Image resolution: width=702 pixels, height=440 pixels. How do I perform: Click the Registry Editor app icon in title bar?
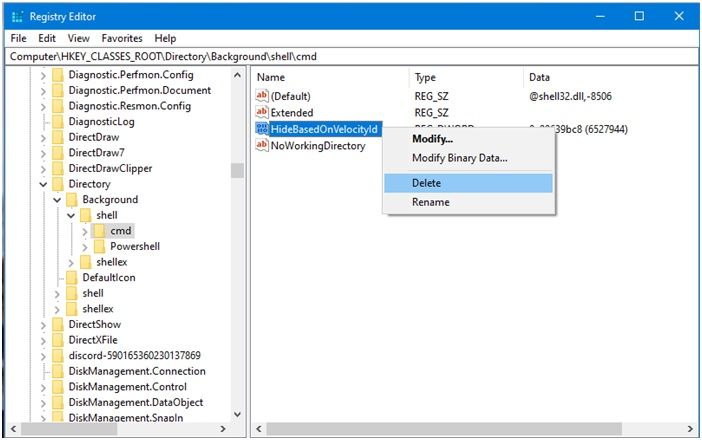pos(18,17)
